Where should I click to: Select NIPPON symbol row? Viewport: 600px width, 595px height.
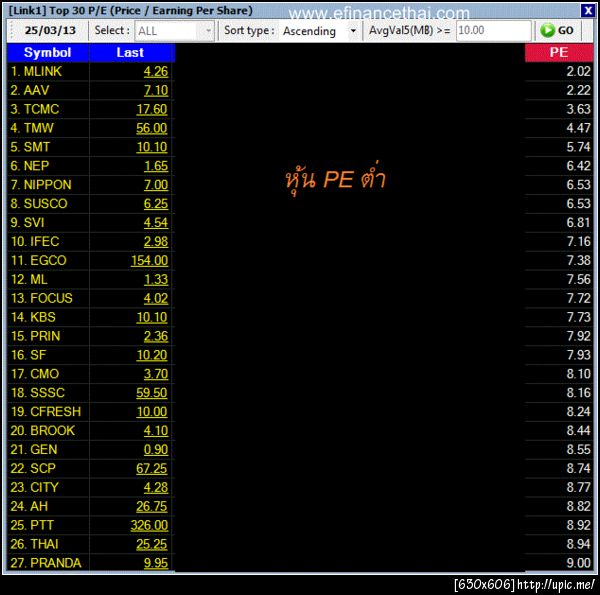47,185
